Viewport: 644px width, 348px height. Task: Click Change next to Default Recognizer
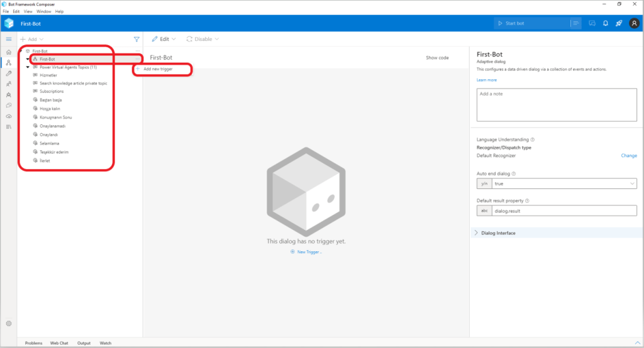629,155
